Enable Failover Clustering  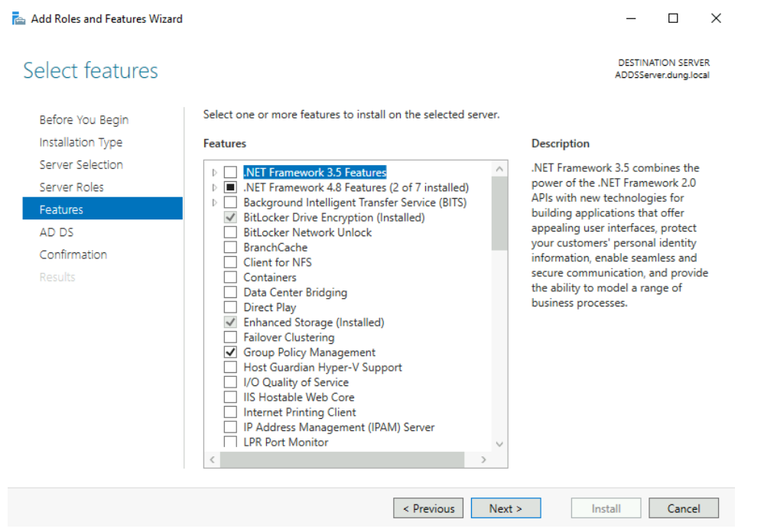pos(230,337)
